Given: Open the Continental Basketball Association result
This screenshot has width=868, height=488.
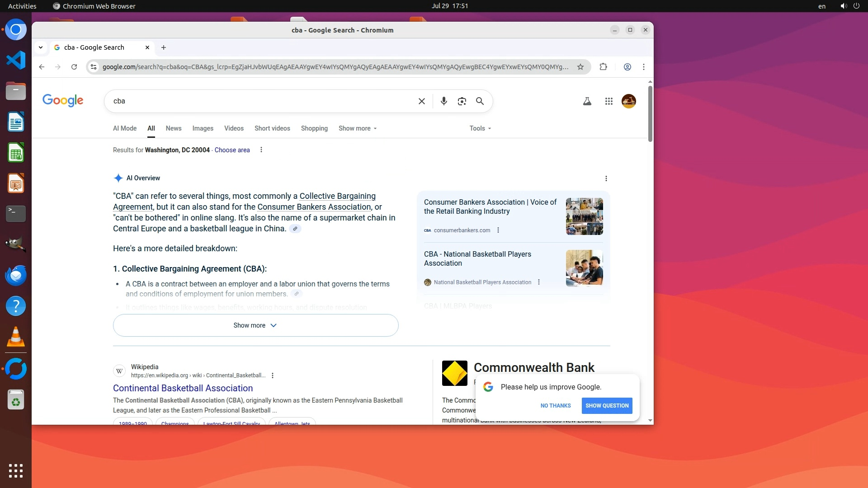Looking at the screenshot, I should pos(183,388).
